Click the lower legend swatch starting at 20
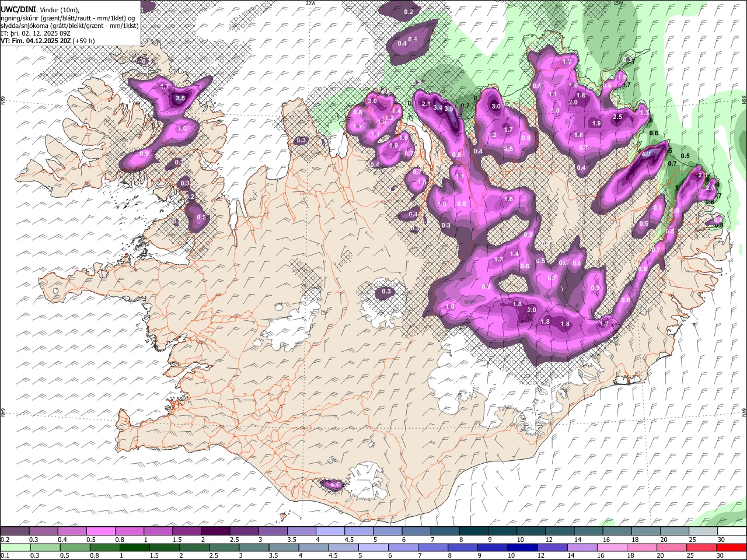Screen dimensions: 747x560 [671, 547]
